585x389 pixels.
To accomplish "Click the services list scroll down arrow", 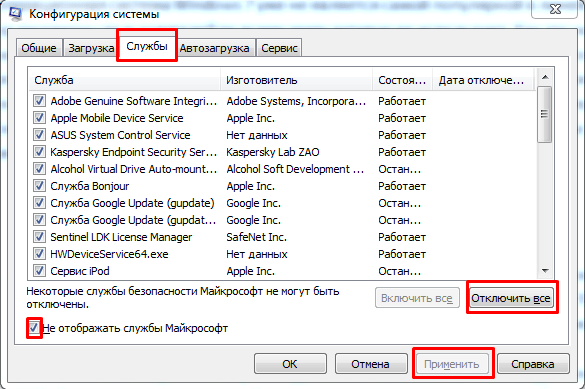I will tap(545, 271).
